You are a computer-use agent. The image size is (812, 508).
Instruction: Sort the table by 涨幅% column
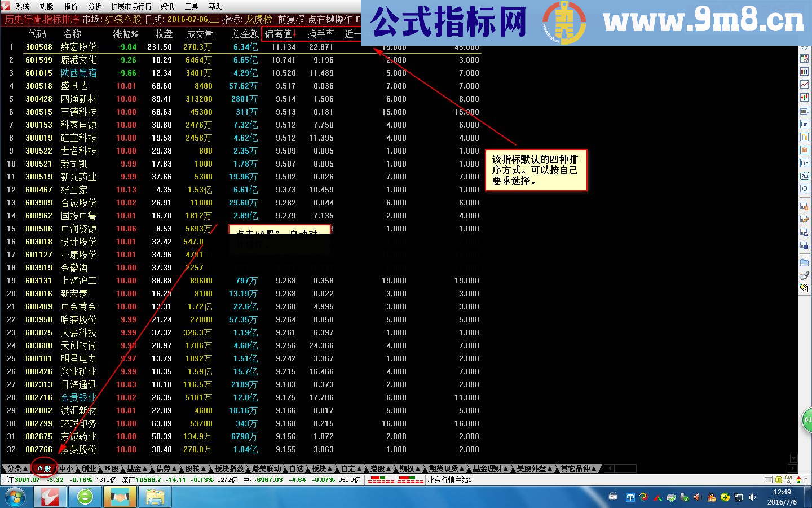click(x=125, y=33)
